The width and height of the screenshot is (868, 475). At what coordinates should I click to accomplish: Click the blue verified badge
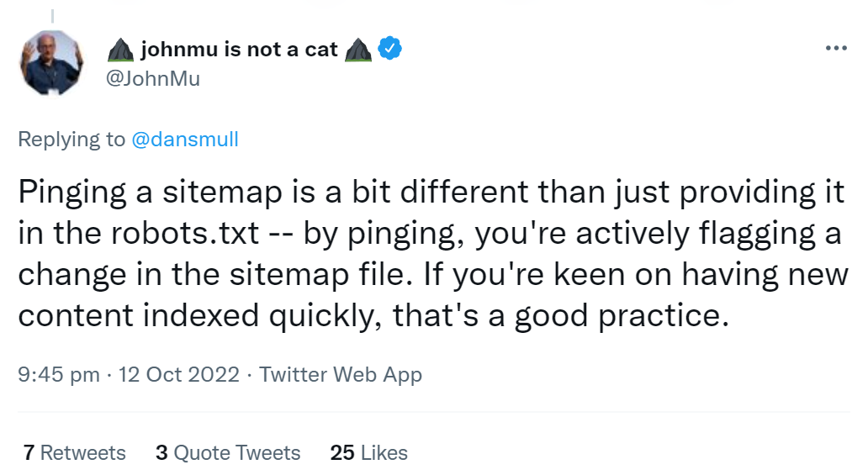tap(389, 49)
